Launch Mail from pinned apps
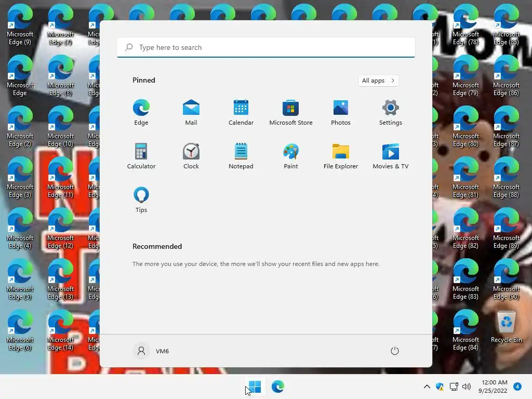 tap(191, 112)
